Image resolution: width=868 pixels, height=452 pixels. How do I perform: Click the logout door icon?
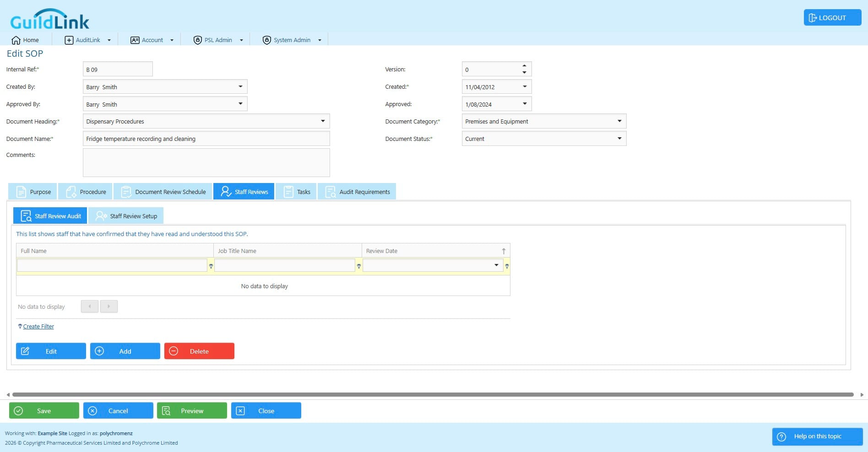813,18
